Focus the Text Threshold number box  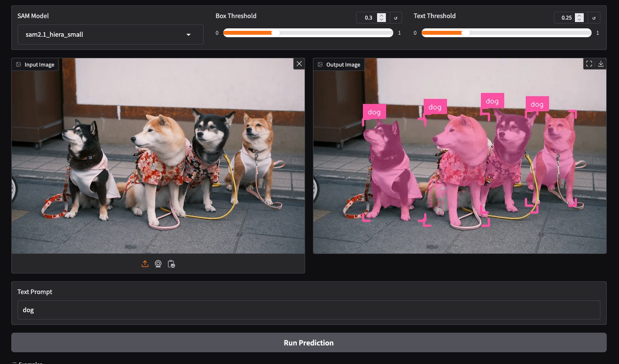point(565,18)
